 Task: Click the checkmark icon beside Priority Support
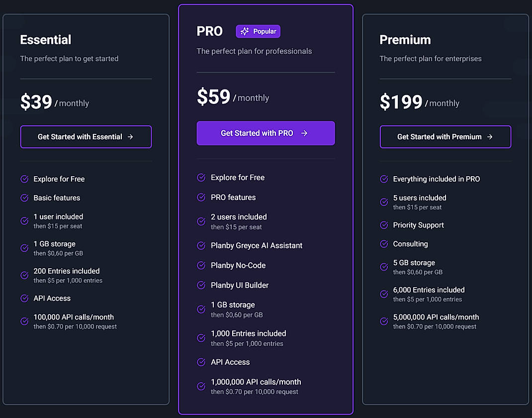click(383, 225)
